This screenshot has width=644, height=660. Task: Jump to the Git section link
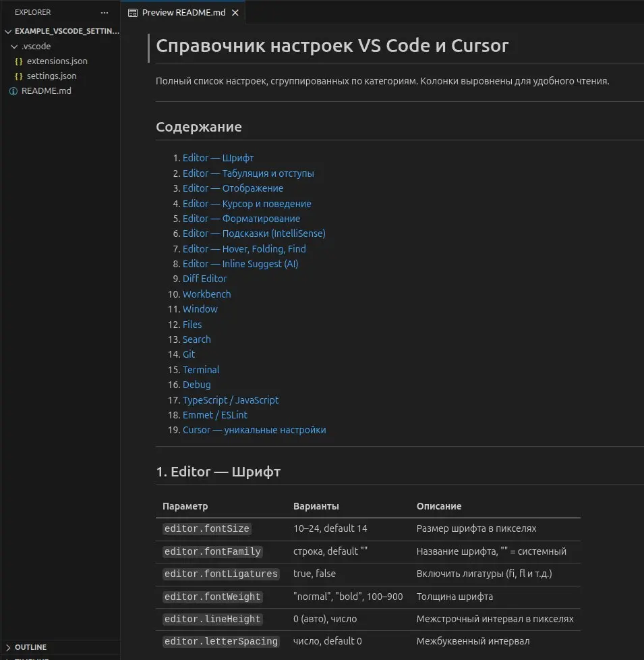pos(188,354)
